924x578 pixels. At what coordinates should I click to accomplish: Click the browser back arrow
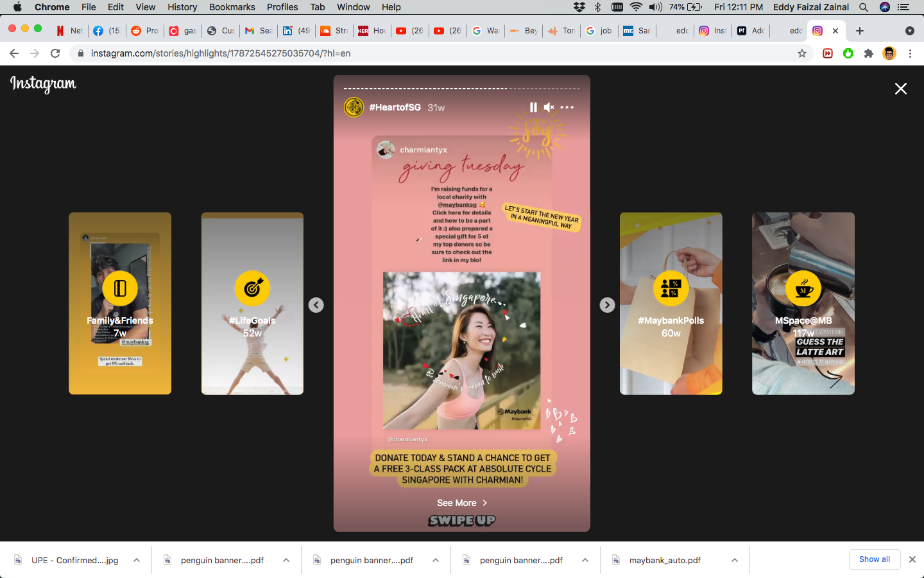point(14,53)
